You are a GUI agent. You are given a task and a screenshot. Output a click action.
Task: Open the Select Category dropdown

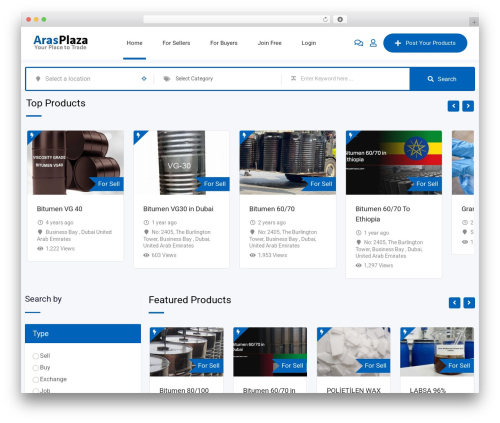pyautogui.click(x=218, y=79)
